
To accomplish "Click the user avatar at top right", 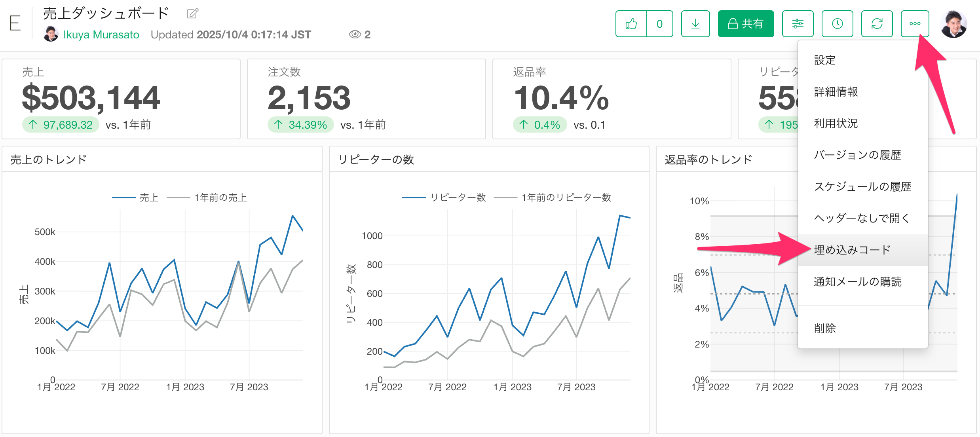I will [953, 24].
